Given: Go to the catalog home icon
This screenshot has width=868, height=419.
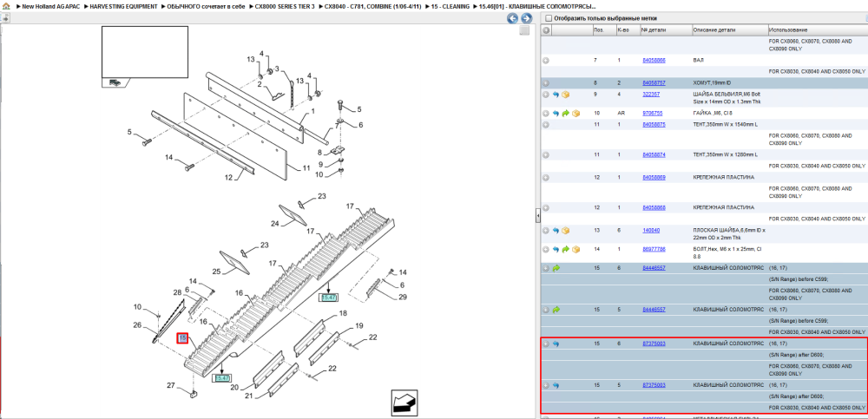Looking at the screenshot, I should pyautogui.click(x=6, y=7).
